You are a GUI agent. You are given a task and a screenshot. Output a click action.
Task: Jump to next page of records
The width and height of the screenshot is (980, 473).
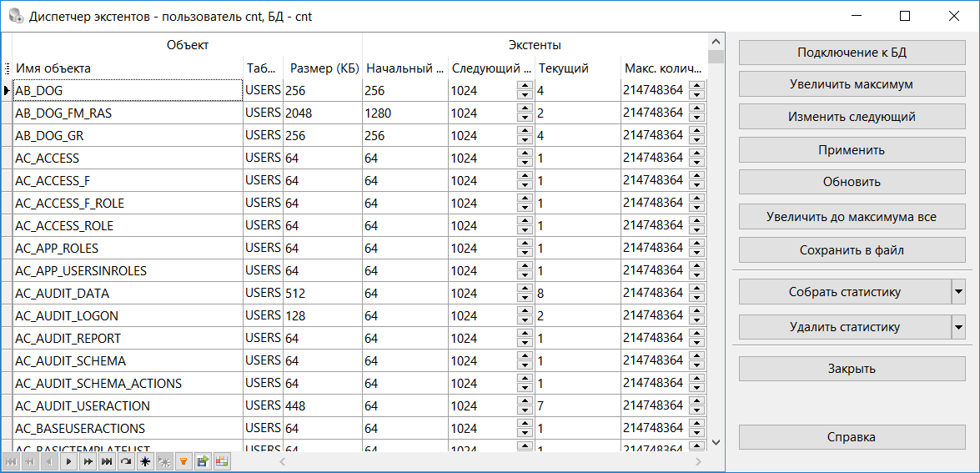pyautogui.click(x=88, y=461)
